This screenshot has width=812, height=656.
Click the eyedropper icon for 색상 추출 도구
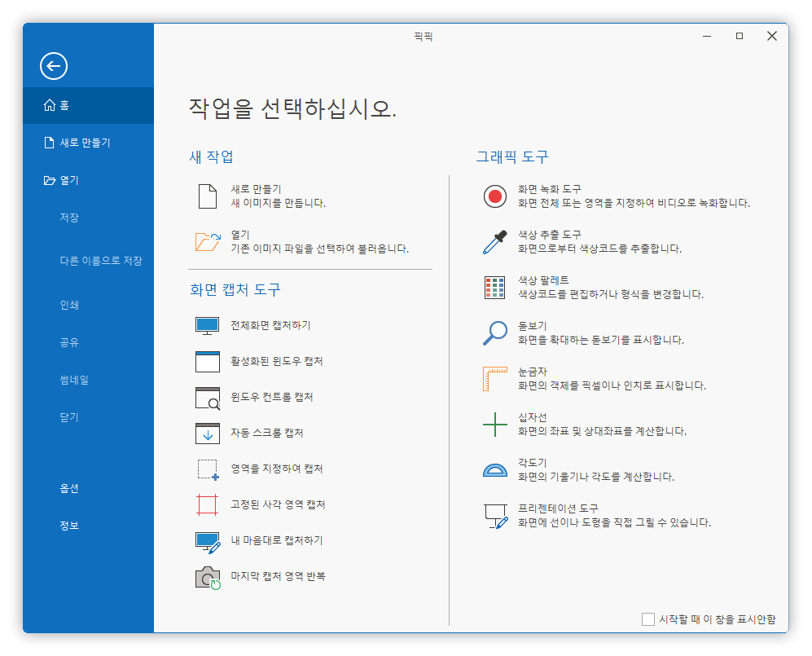495,242
